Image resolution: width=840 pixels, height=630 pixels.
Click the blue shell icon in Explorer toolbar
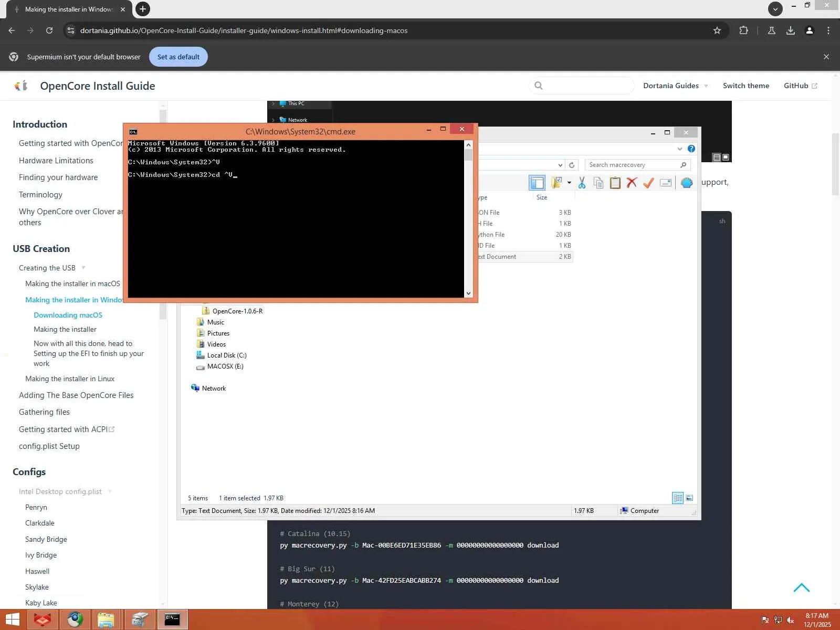point(687,183)
